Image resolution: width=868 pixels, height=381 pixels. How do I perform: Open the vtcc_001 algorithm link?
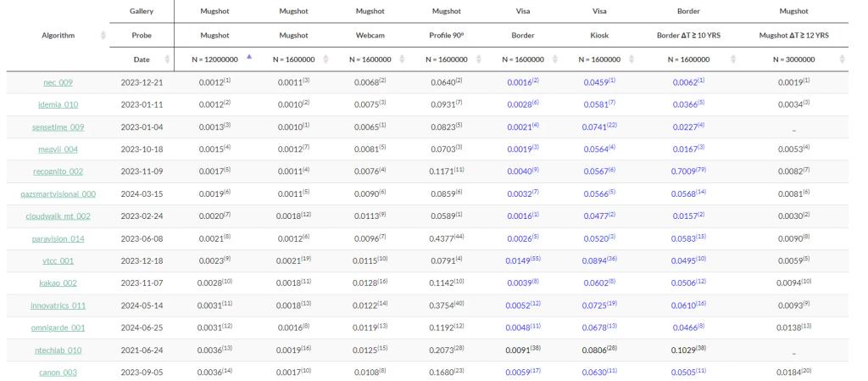tap(58, 261)
